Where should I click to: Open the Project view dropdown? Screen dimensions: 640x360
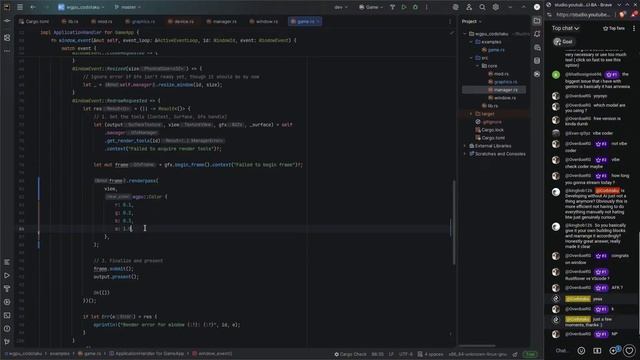pos(471,21)
